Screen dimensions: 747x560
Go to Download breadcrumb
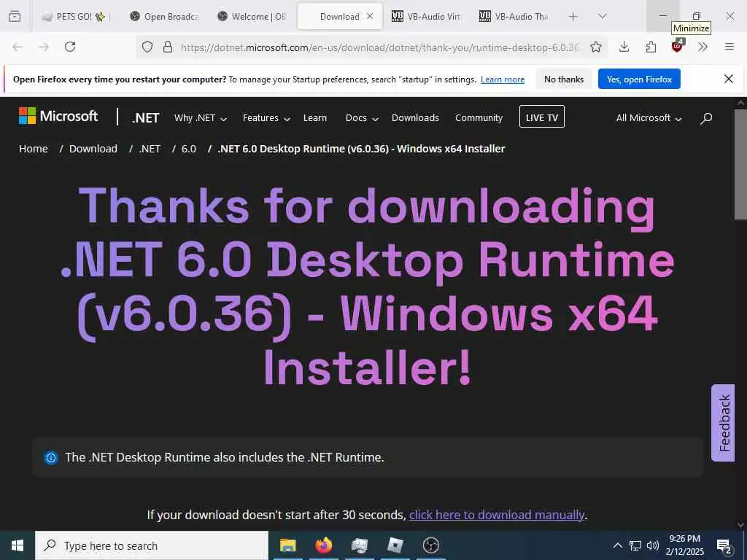pyautogui.click(x=93, y=149)
